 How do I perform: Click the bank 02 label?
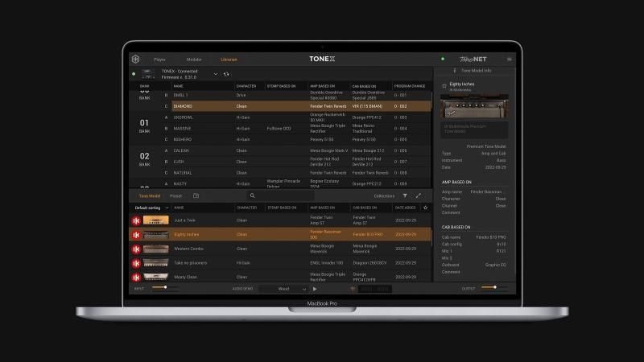tap(144, 158)
